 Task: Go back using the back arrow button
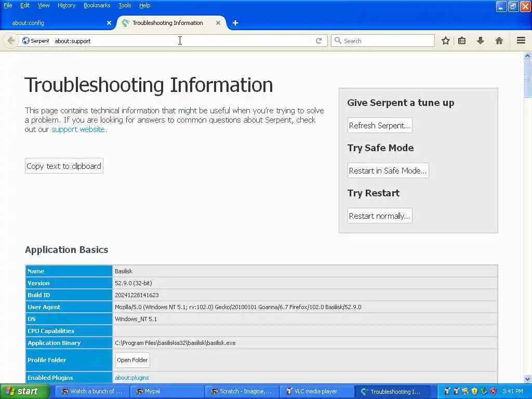[11, 41]
